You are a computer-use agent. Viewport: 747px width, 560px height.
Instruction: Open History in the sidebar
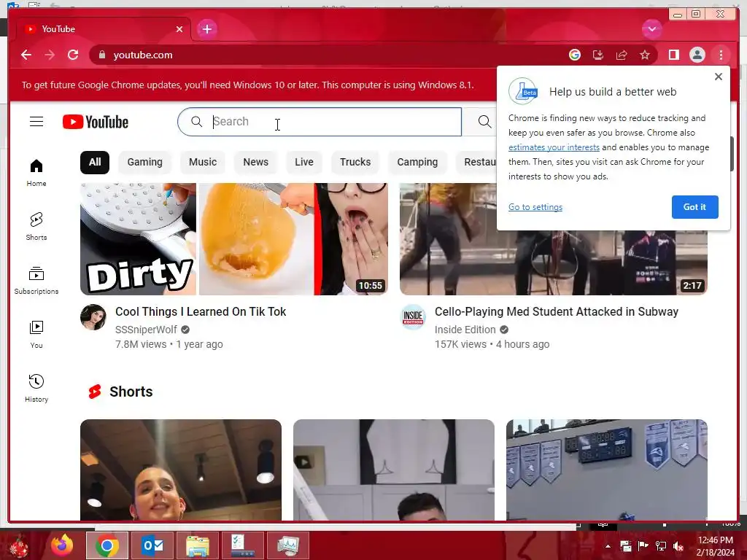[36, 388]
